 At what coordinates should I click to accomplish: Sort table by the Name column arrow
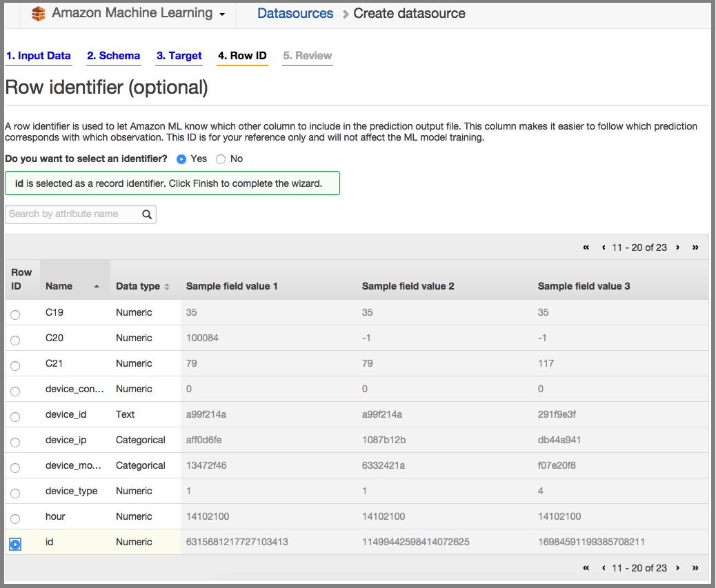(97, 287)
